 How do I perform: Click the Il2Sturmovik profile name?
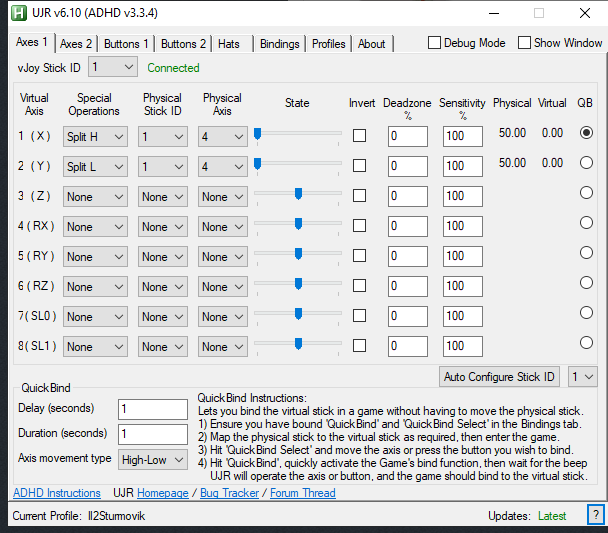click(116, 516)
